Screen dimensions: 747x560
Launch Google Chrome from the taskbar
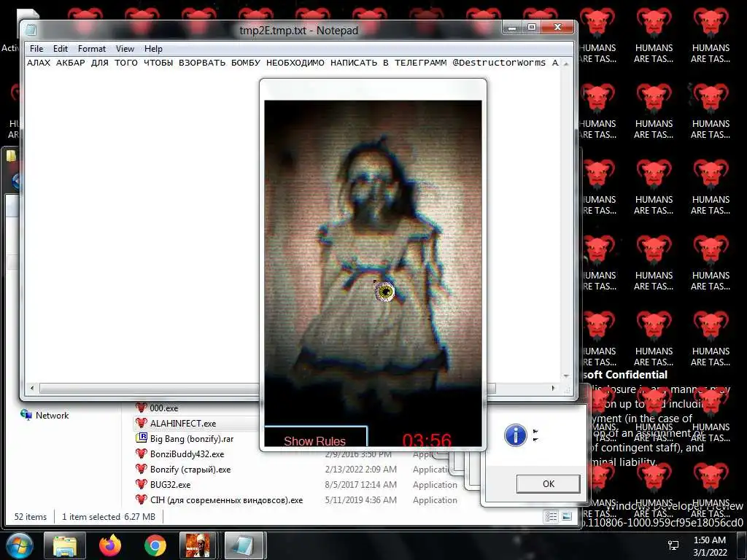coord(155,545)
